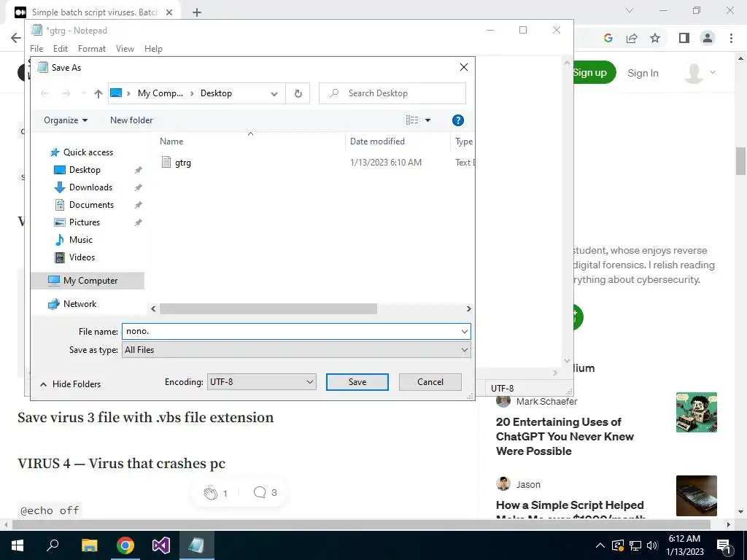
Task: Toggle Chrome side panel icon
Action: click(684, 38)
